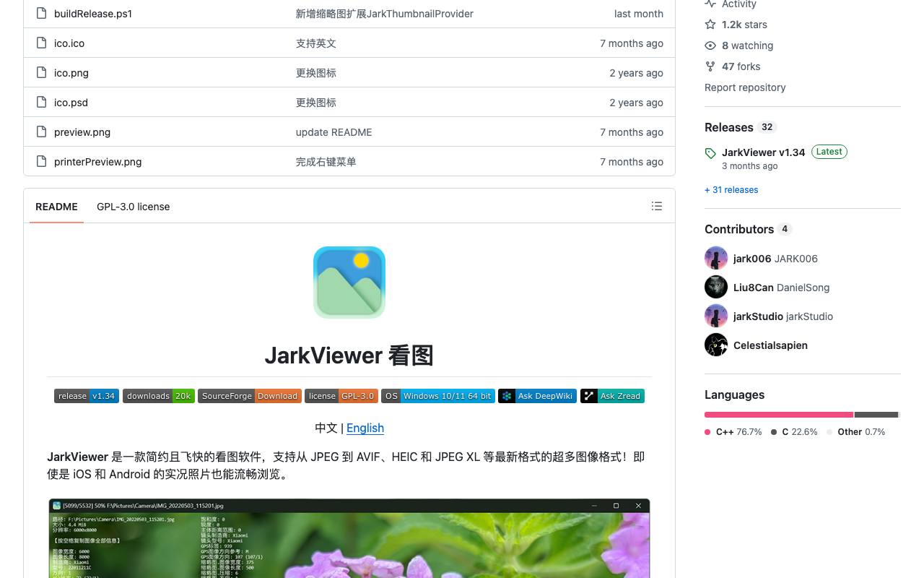This screenshot has width=924, height=578.
Task: Click the file icon beside ico.ico
Action: click(41, 43)
